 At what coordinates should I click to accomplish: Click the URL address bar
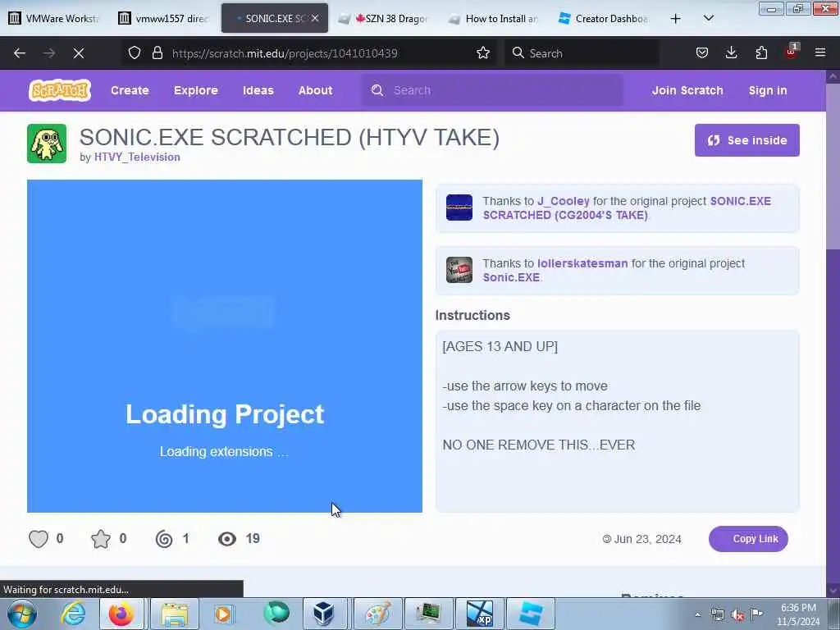tap(311, 52)
